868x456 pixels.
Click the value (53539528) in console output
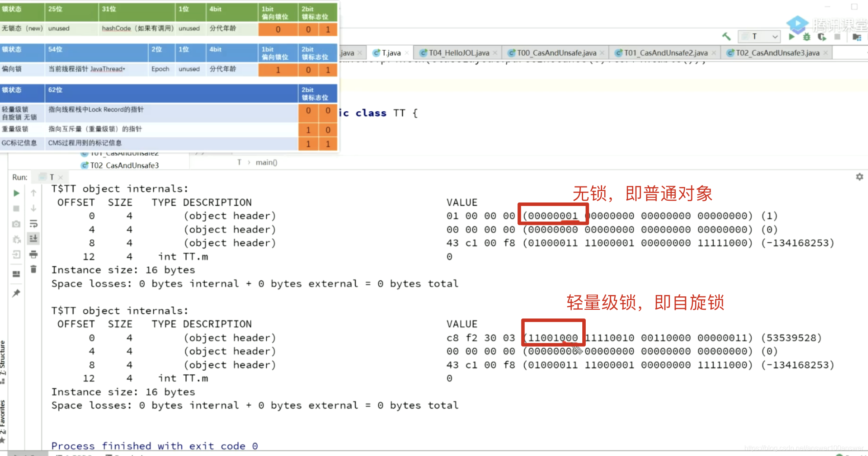[791, 338]
